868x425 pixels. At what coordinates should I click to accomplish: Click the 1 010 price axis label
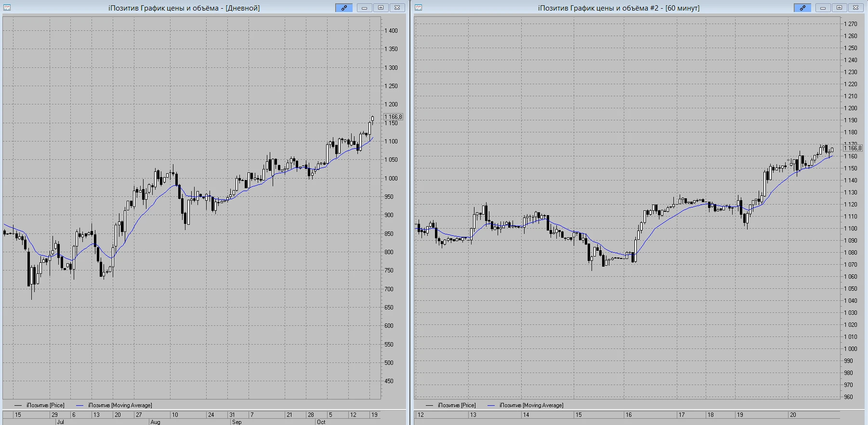(851, 337)
